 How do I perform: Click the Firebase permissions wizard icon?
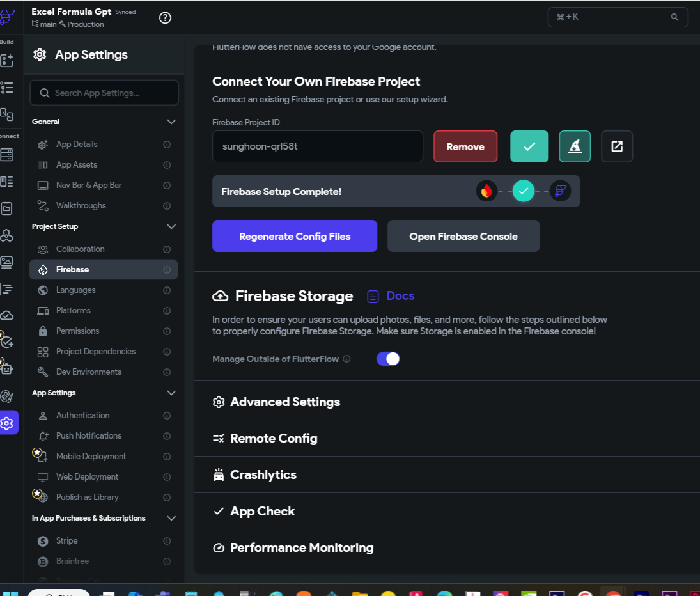[575, 146]
